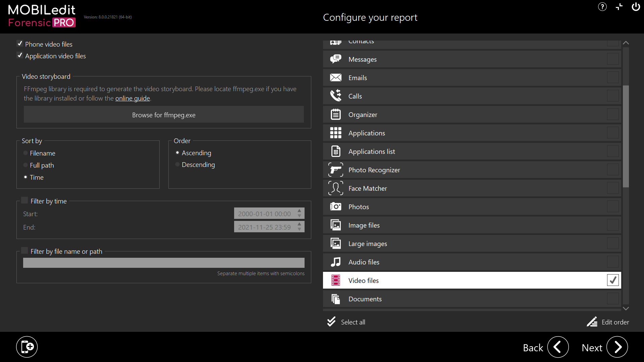Click the Photo Recognizer gun icon
This screenshot has width=644, height=362.
click(335, 170)
